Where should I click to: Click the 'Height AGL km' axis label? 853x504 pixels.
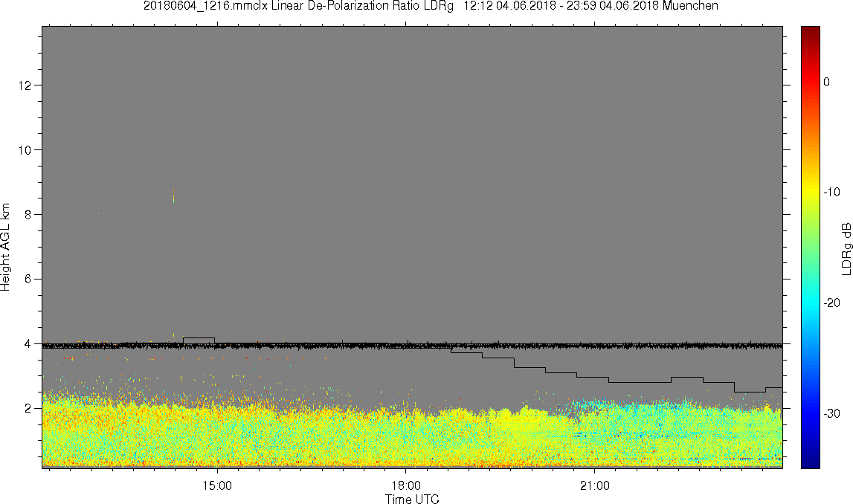point(6,247)
